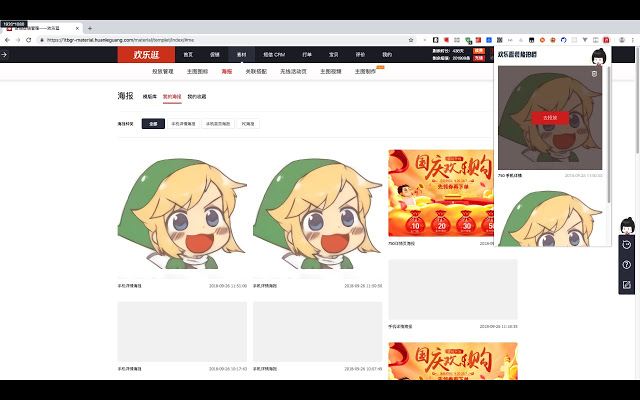Viewport: 640px width, 400px height.
Task: Click the 欢乐逛 red logo
Action: point(146,54)
